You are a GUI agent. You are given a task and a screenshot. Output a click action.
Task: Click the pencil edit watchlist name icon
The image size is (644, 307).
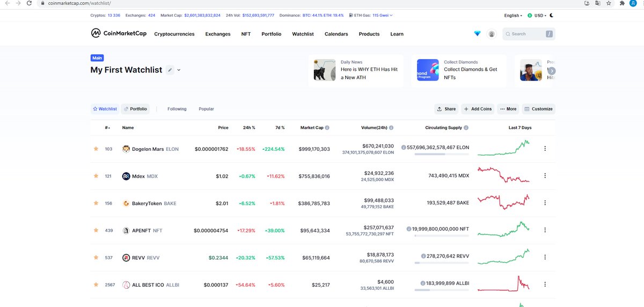pos(170,70)
